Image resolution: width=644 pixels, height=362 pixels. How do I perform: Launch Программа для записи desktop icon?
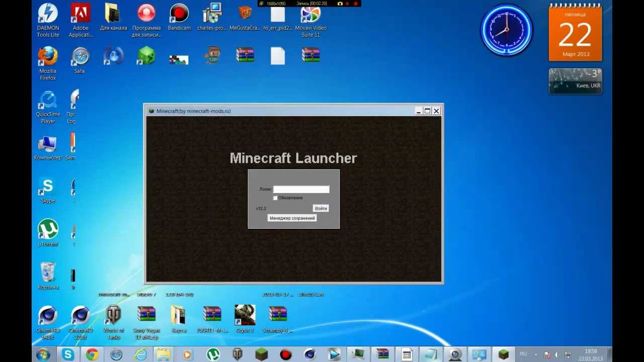[x=146, y=21]
